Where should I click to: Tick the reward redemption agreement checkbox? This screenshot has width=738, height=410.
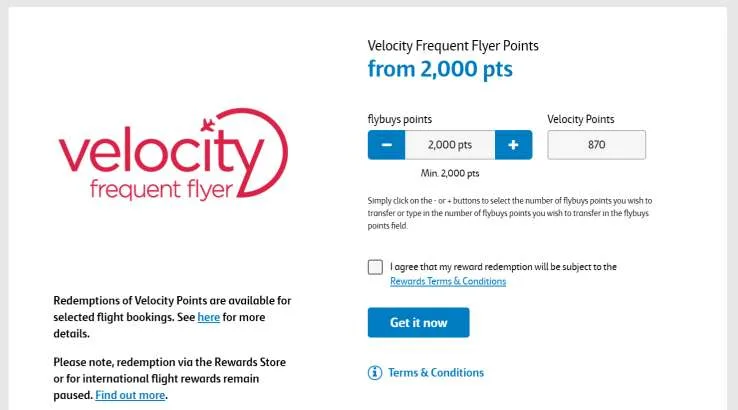(375, 267)
